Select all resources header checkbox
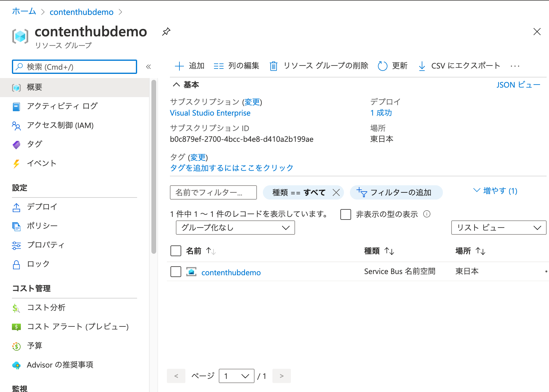549x392 pixels. (176, 251)
